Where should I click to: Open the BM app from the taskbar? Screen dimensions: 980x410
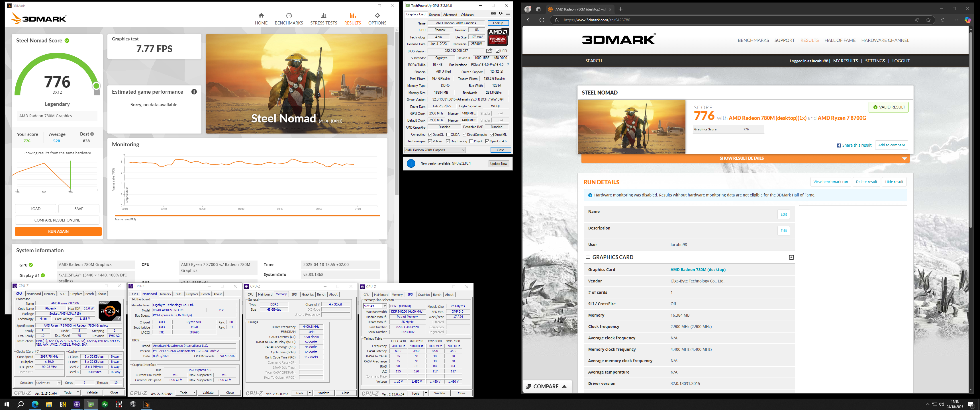(63, 404)
